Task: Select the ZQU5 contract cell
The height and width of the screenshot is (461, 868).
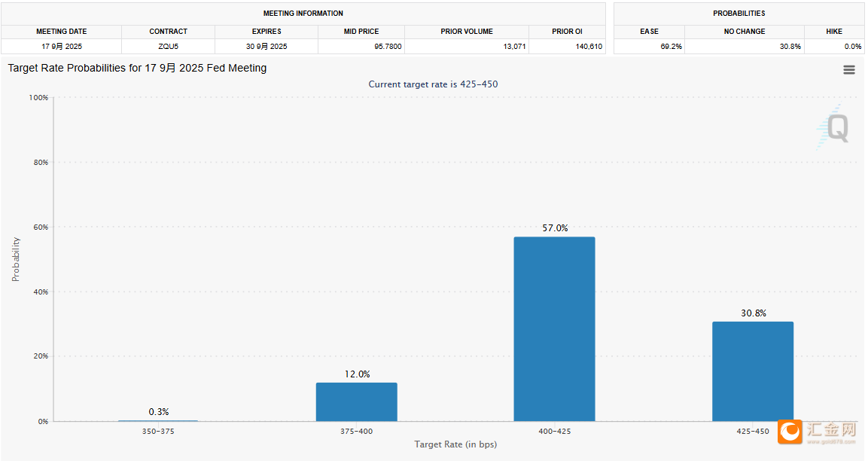Action: pyautogui.click(x=169, y=47)
